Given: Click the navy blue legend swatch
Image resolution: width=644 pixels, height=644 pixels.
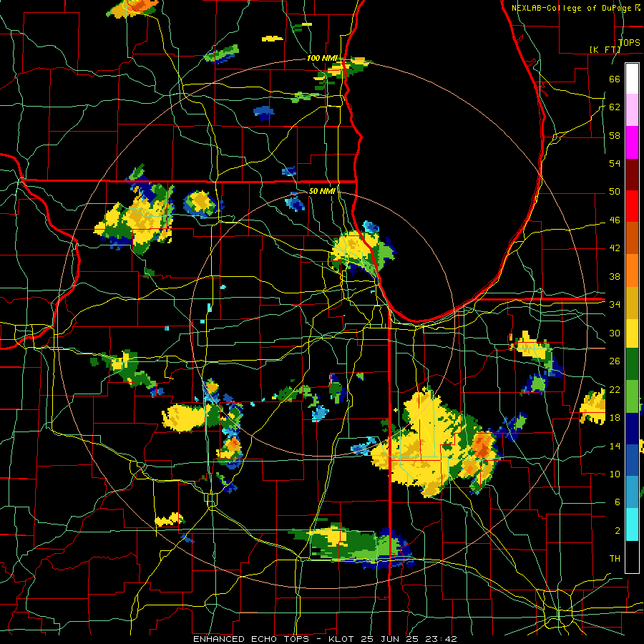Looking at the screenshot, I should [632, 429].
